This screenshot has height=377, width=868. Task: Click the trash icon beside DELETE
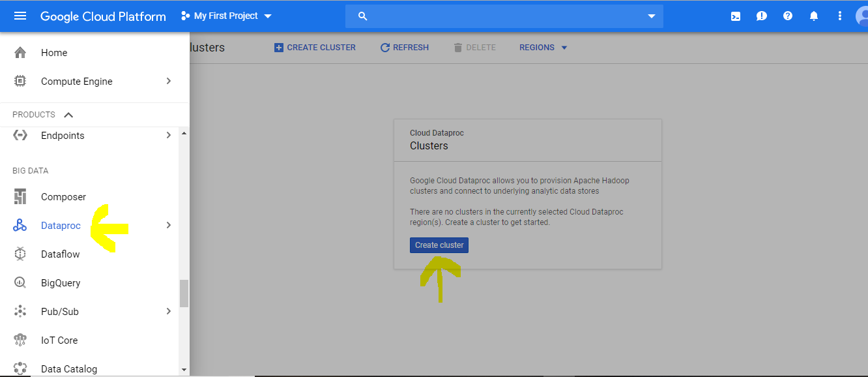(x=457, y=48)
